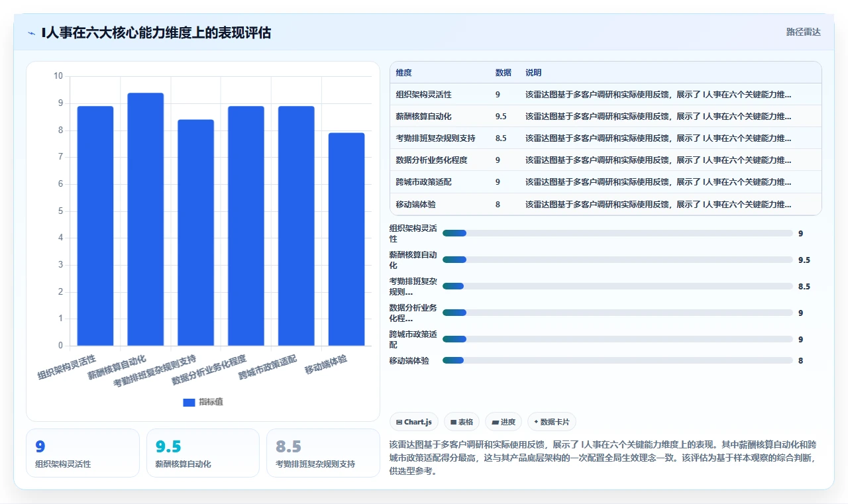Click the 薪酬核算自动化 progress bar
The height and width of the screenshot is (504, 848).
[x=617, y=260]
